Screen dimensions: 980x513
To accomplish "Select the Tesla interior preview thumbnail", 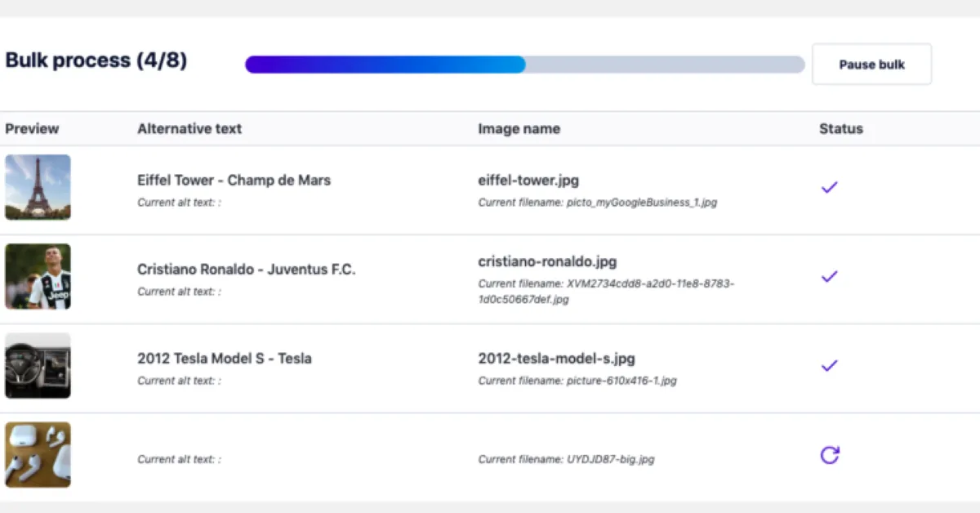I will coord(38,365).
